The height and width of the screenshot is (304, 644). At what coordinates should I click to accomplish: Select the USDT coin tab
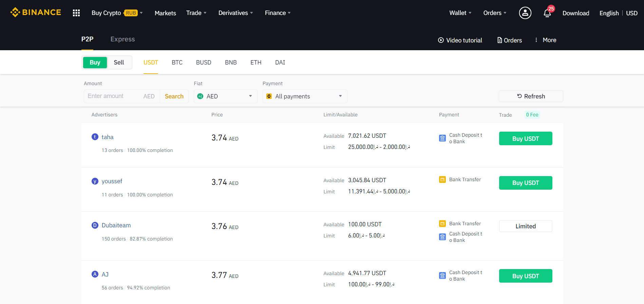pos(151,62)
